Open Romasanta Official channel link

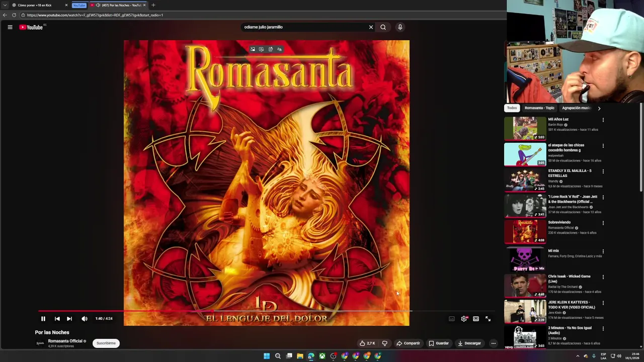point(65,341)
